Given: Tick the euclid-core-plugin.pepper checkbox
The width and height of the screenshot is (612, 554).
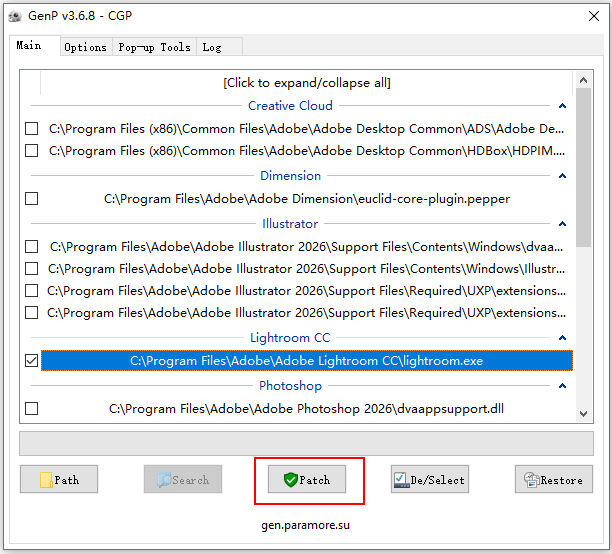Looking at the screenshot, I should coord(32,199).
